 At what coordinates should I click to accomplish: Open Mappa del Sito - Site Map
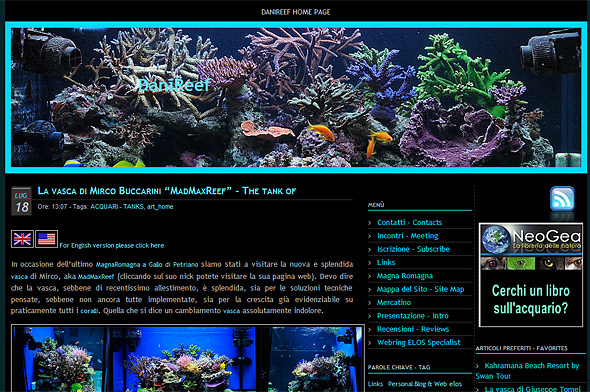[420, 289]
